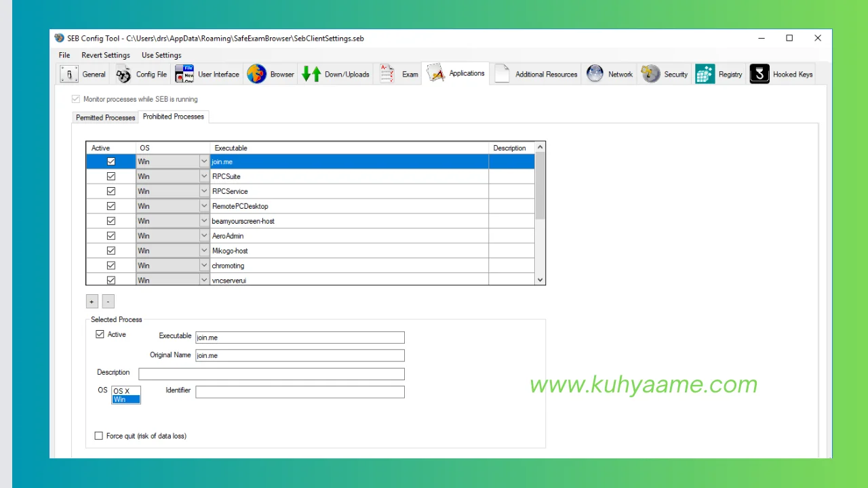Click the table scroll up arrow
The height and width of the screenshot is (488, 868).
(x=540, y=147)
